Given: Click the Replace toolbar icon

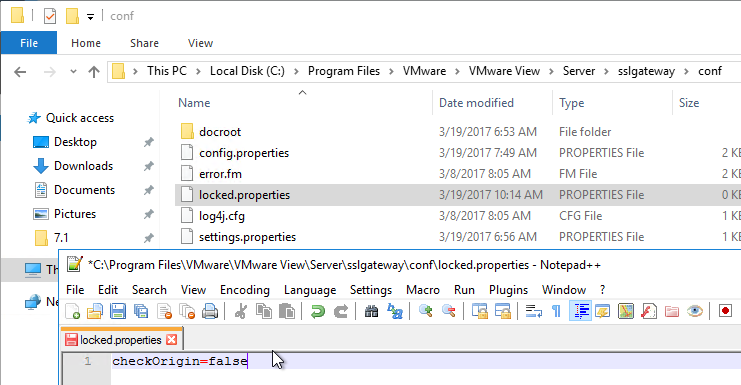Looking at the screenshot, I should pos(395,311).
